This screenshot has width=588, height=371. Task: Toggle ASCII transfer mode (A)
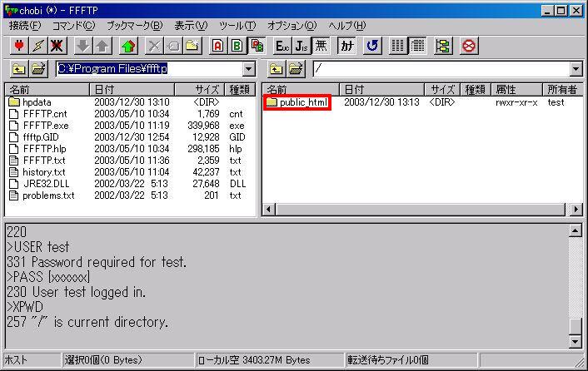coord(218,45)
